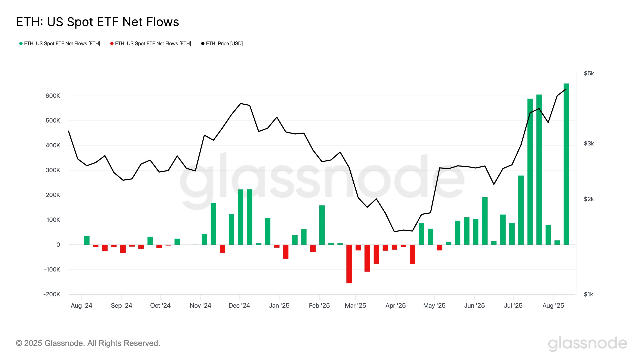644x362 pixels.
Task: Hide the ETH: Price [USD] legend series
Action: tap(224, 43)
